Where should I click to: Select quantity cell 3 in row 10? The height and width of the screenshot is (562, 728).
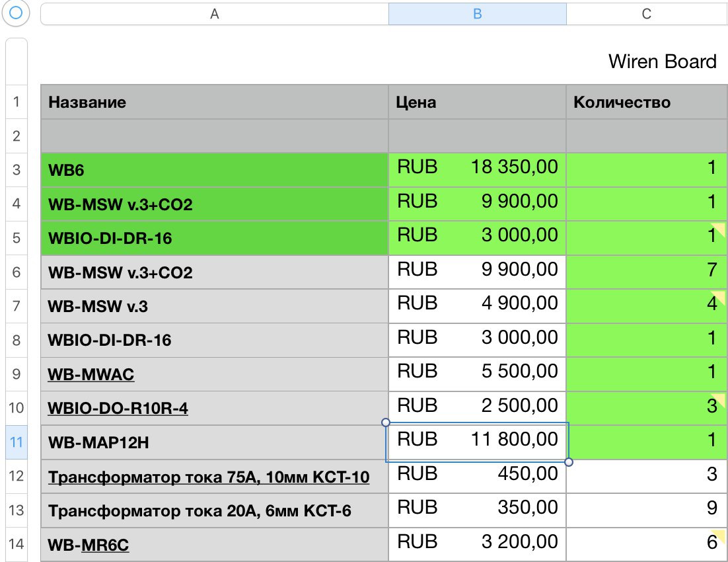tap(647, 408)
